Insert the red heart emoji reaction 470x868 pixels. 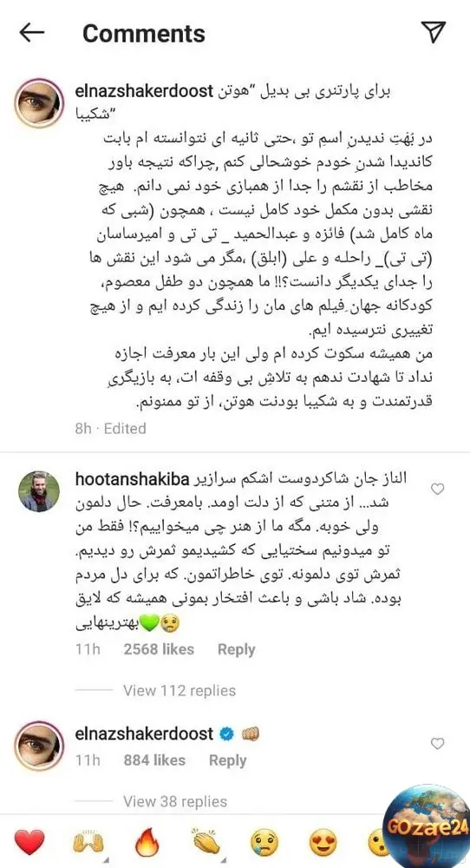coord(29,843)
